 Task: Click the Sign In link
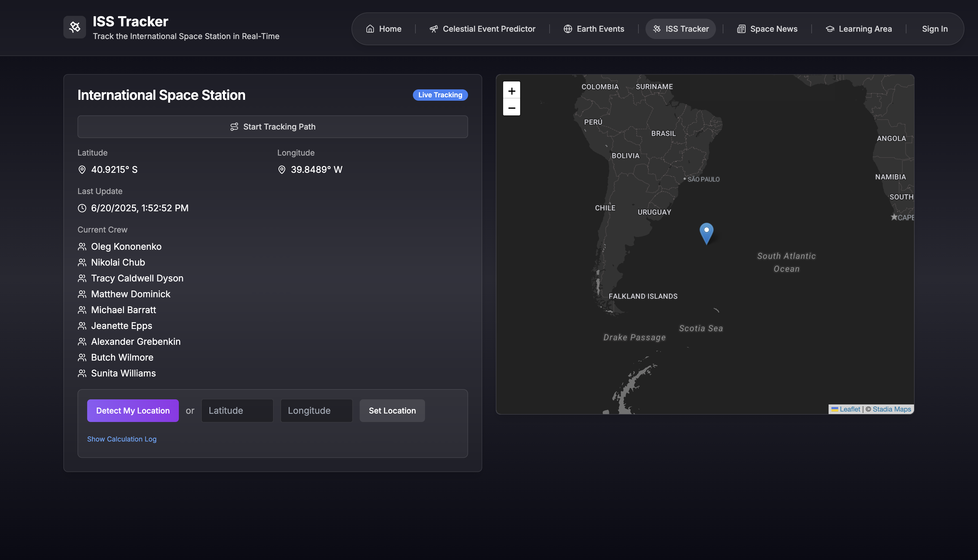tap(934, 29)
